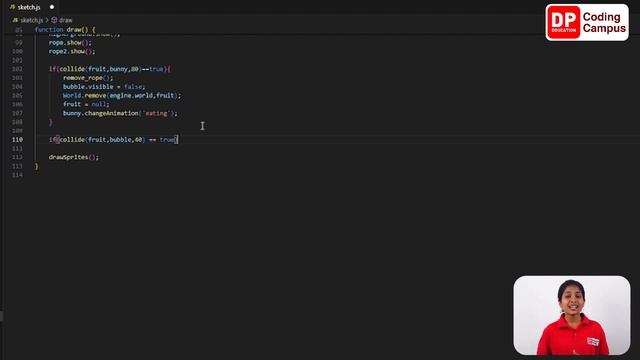Click the cube symbol icon beside draw
Image resolution: width=640 pixels, height=360 pixels.
pyautogui.click(x=54, y=20)
